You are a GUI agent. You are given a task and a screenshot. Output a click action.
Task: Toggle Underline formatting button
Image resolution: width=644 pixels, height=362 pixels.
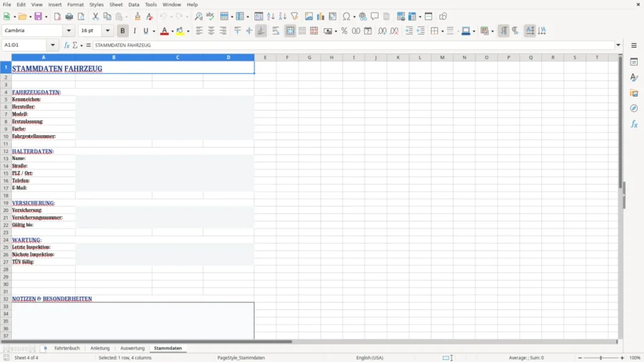tap(146, 31)
